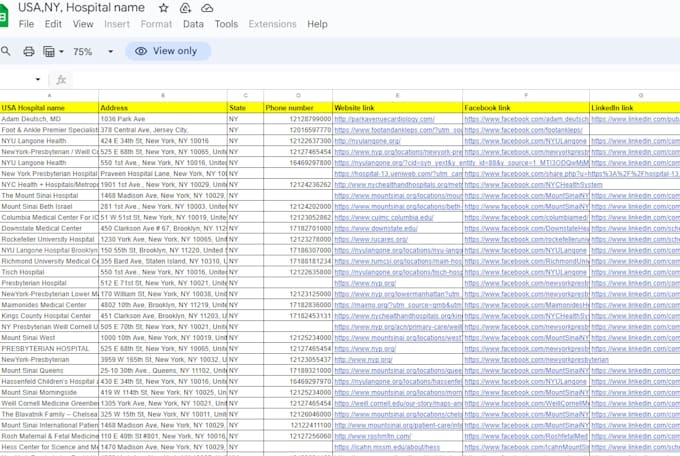Open the View menu
The width and height of the screenshot is (680, 456).
coord(83,24)
